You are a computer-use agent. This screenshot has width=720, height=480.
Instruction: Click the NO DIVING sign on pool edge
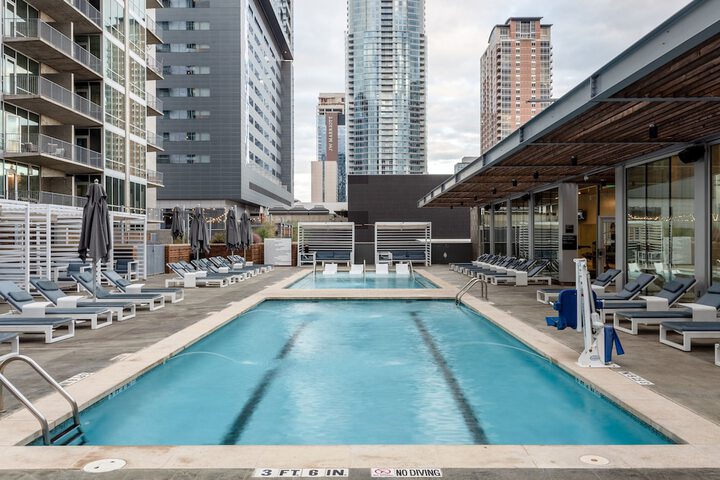tap(406, 472)
